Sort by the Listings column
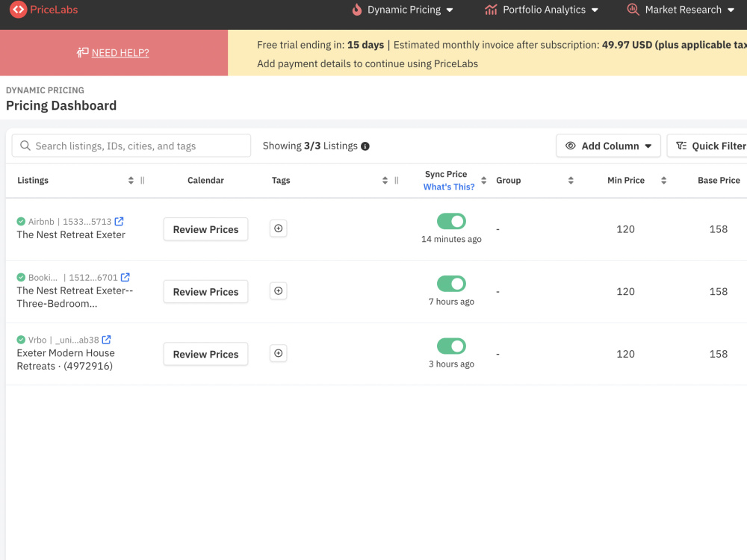The image size is (747, 560). (x=131, y=181)
